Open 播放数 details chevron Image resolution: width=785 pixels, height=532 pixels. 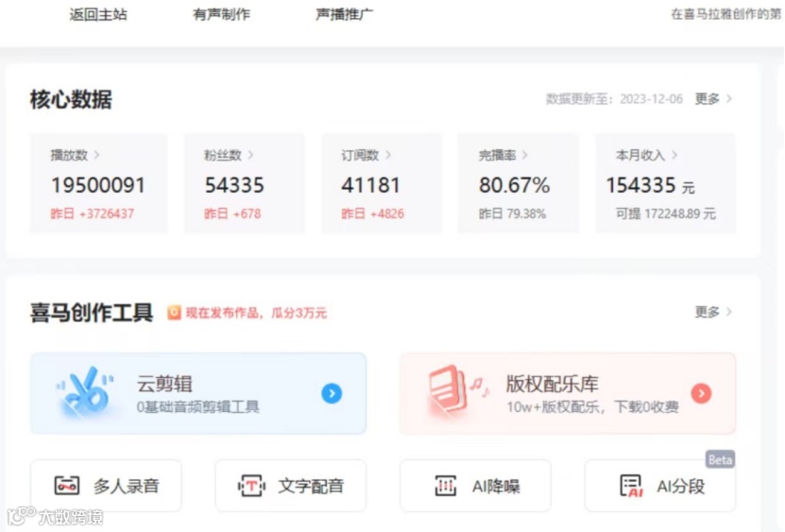(x=97, y=155)
